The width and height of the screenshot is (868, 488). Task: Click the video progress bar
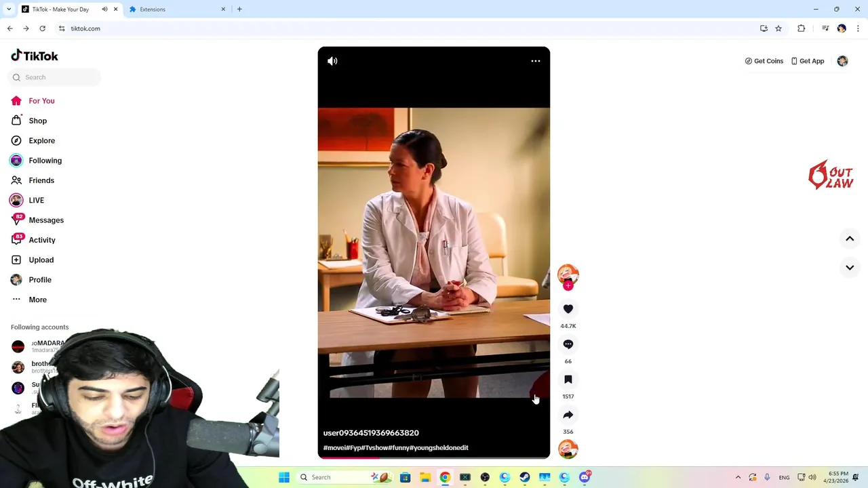pos(434,457)
